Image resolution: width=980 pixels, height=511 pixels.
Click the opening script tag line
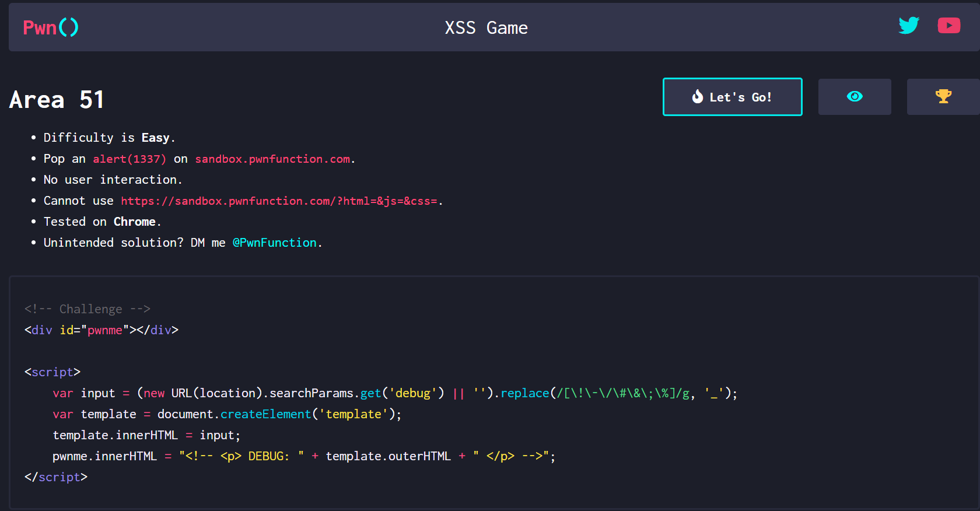(x=52, y=372)
